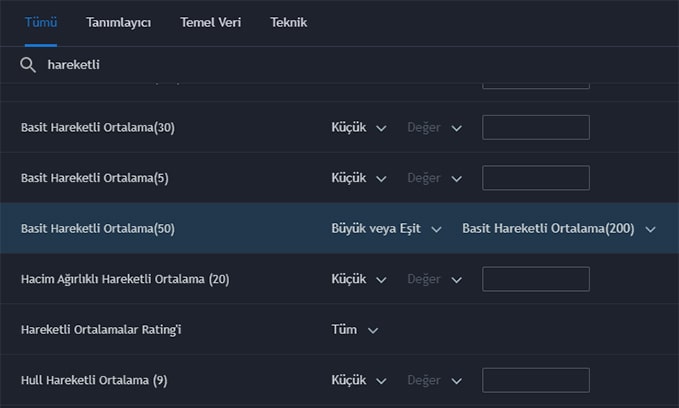679x408 pixels.
Task: Go to the Teknik tab
Action: pos(288,22)
